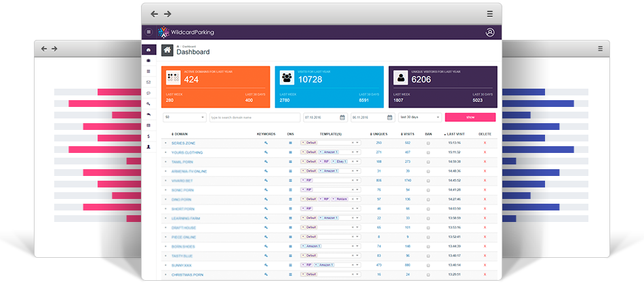644x291 pixels.
Task: Open the 50 rows-per-page dropdown
Action: pos(184,117)
